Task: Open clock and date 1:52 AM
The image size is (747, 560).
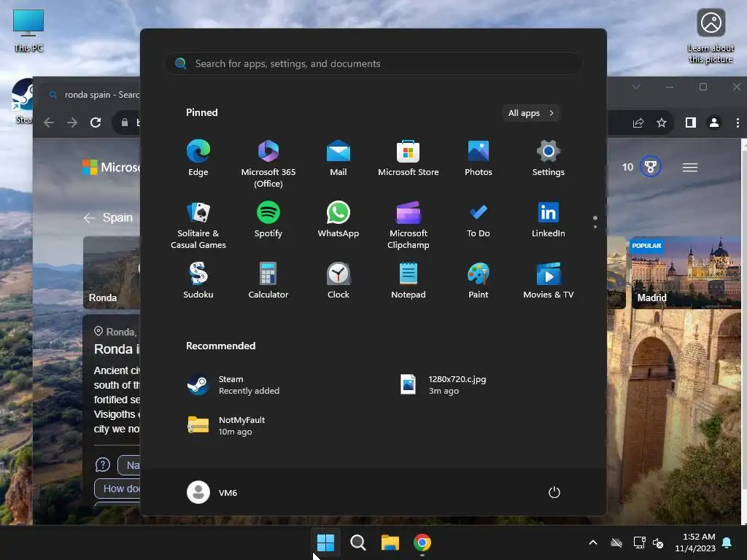Action: (x=695, y=542)
